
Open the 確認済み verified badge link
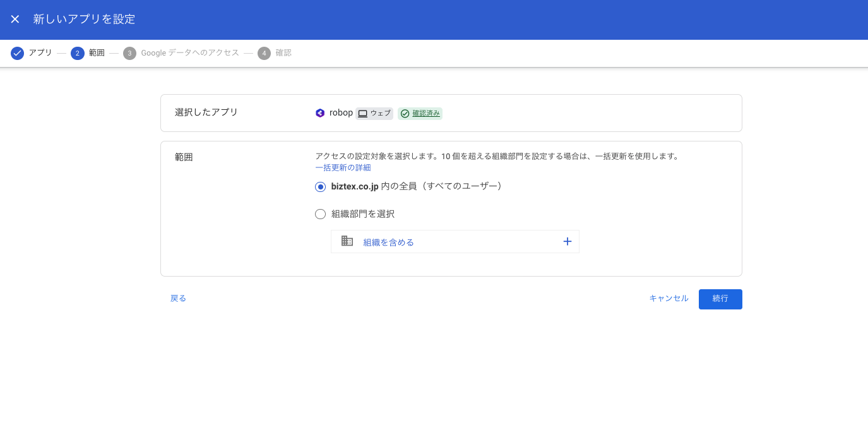pos(426,114)
